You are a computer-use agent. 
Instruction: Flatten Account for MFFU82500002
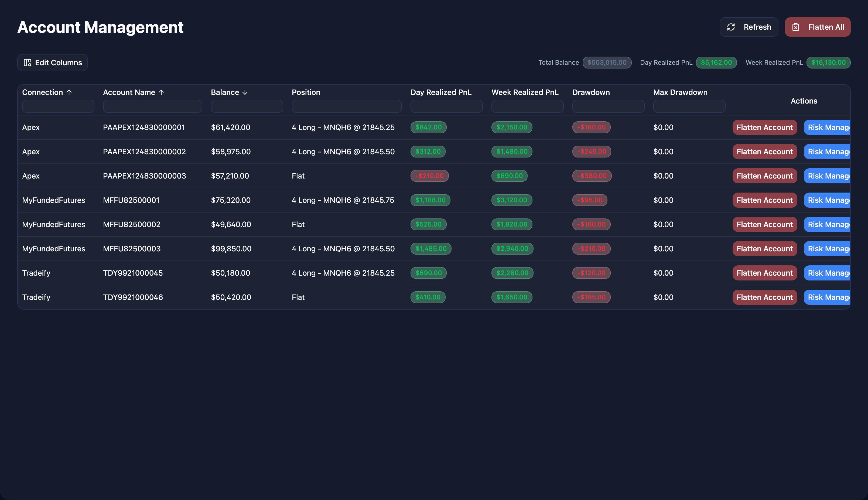[x=765, y=225]
